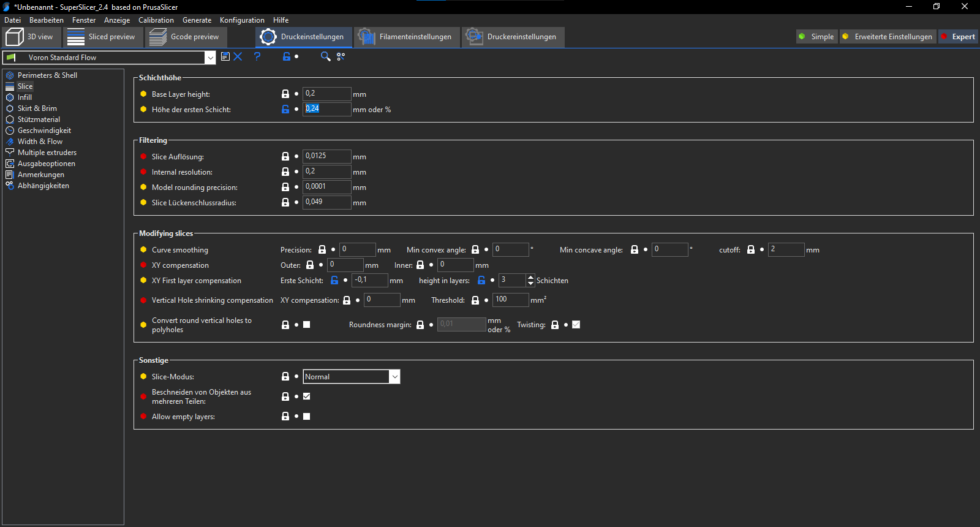Open Skirt & Brim settings page
Screen dimensions: 980x527
point(37,108)
